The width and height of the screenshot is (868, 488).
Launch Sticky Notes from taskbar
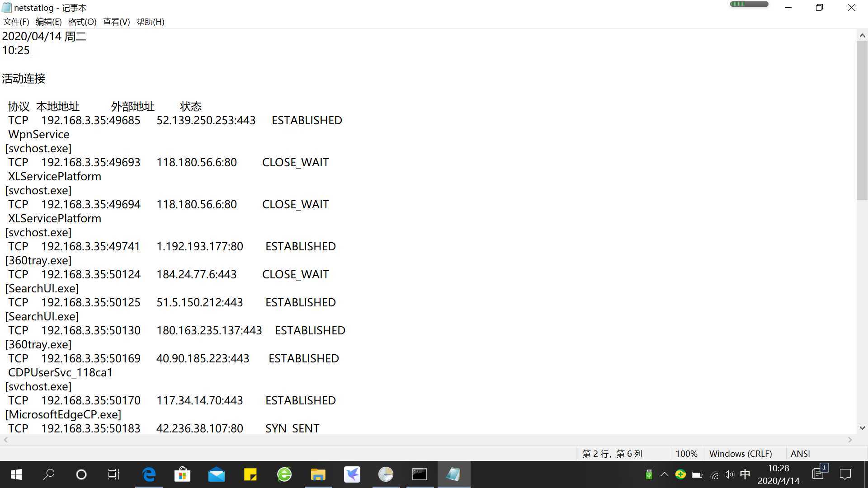point(250,474)
